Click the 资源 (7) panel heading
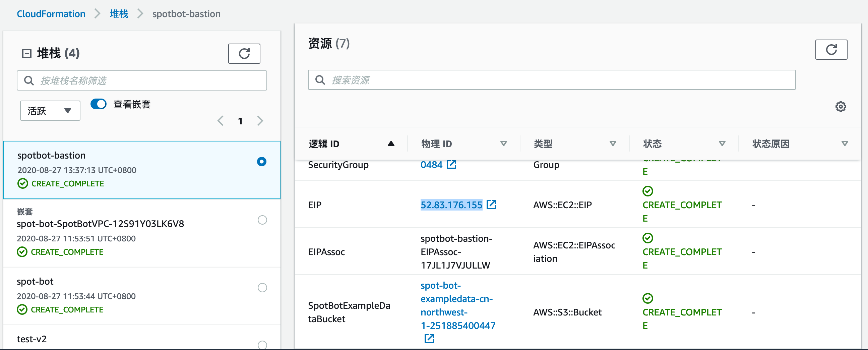 pyautogui.click(x=329, y=44)
